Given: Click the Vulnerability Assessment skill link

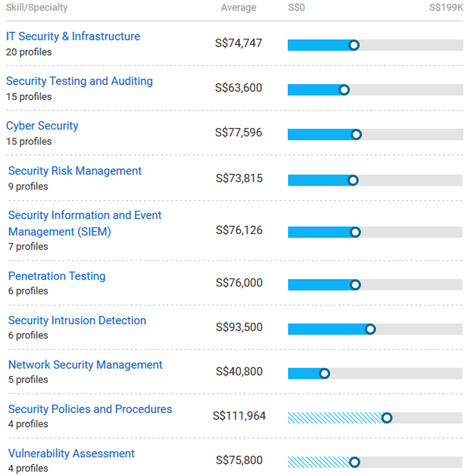Looking at the screenshot, I should (x=71, y=454).
